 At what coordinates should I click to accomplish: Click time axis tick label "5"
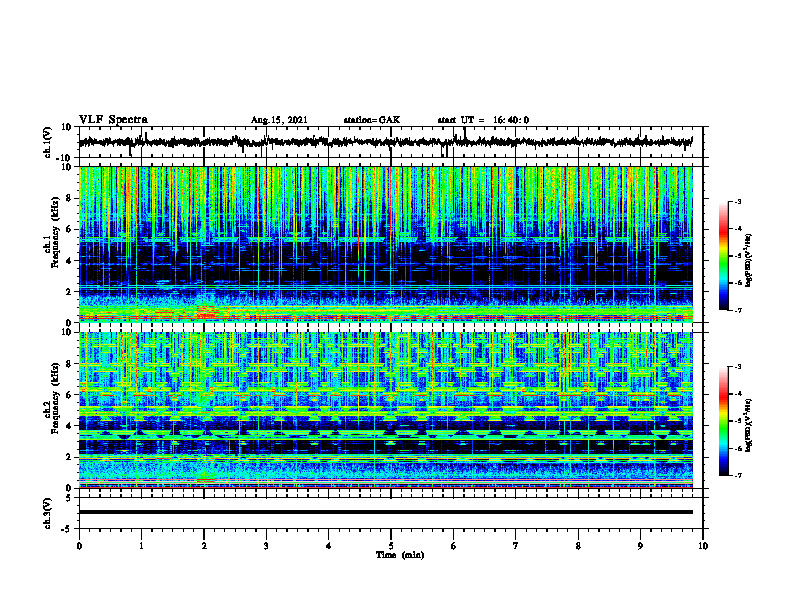(x=391, y=546)
